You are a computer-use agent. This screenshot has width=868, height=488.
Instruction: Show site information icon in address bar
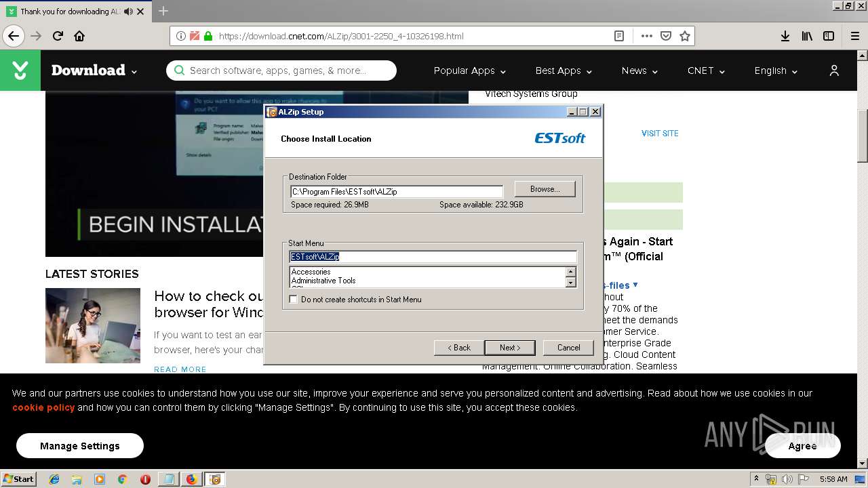point(181,36)
